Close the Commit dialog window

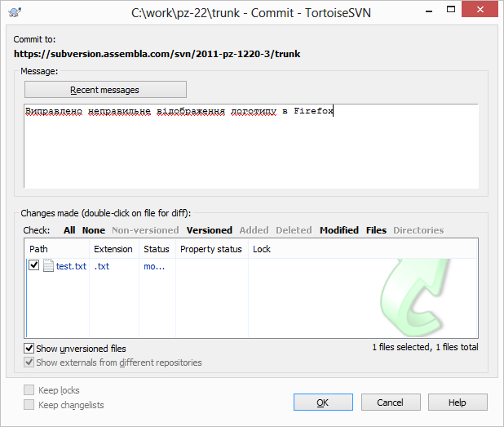[480, 9]
